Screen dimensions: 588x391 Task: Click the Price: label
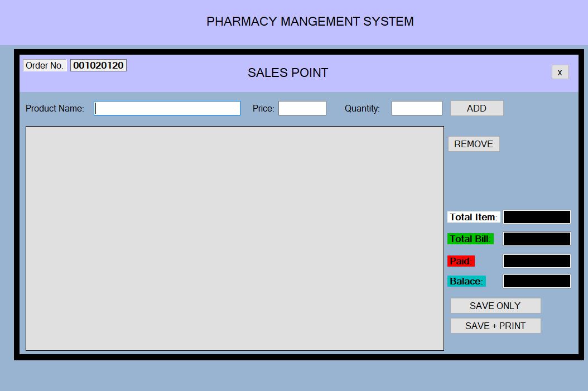click(x=263, y=108)
